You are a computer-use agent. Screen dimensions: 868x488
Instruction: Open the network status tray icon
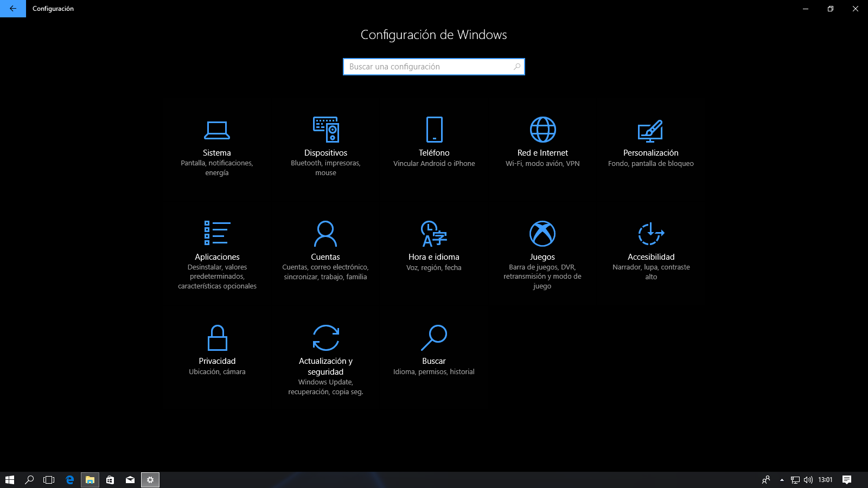(795, 480)
